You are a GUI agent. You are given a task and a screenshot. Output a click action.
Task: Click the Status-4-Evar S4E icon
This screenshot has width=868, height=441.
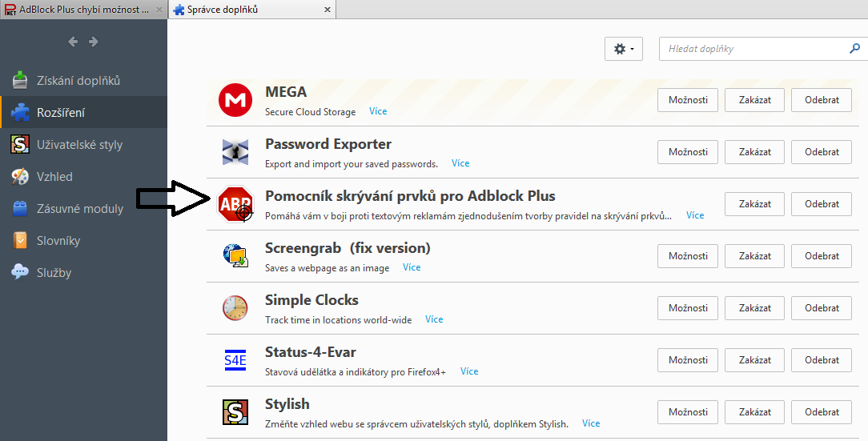pyautogui.click(x=235, y=360)
